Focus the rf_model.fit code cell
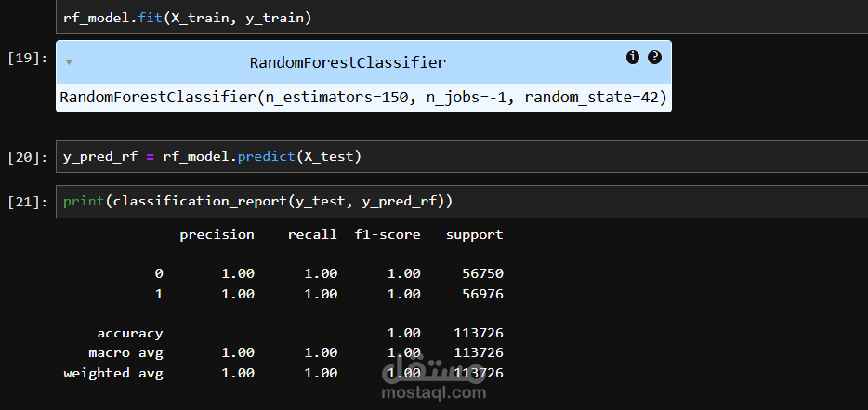The image size is (868, 410). (462, 19)
